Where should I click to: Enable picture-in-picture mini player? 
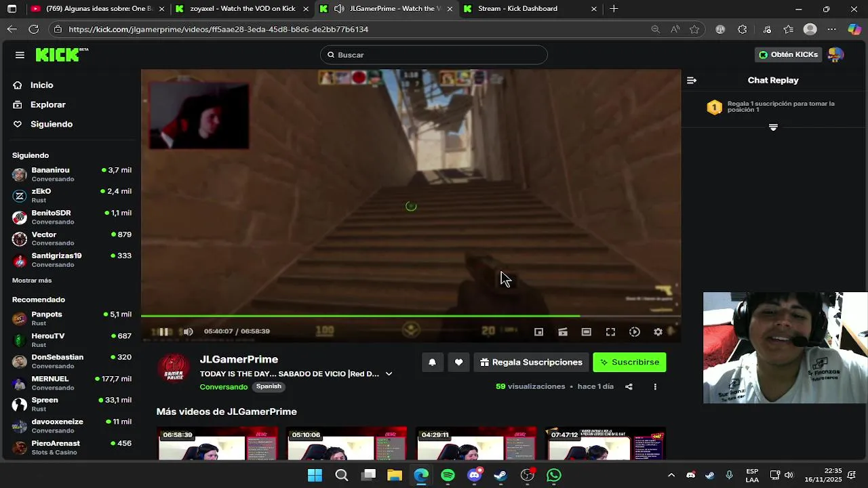tap(538, 332)
